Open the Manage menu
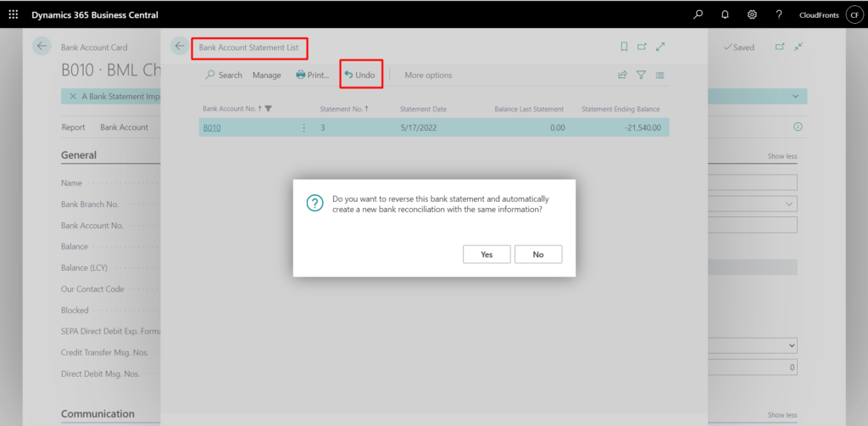Screen dimensions: 868x426 coord(267,75)
